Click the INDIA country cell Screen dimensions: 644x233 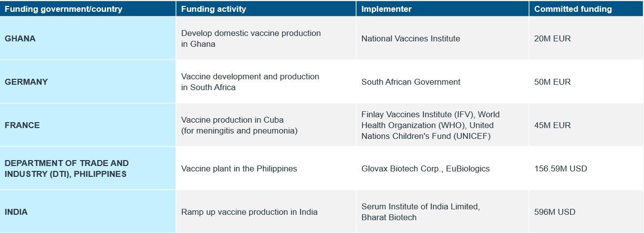pos(88,212)
